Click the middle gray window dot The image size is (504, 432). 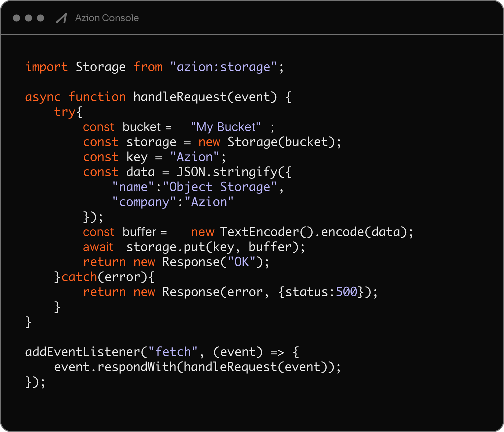pyautogui.click(x=28, y=18)
